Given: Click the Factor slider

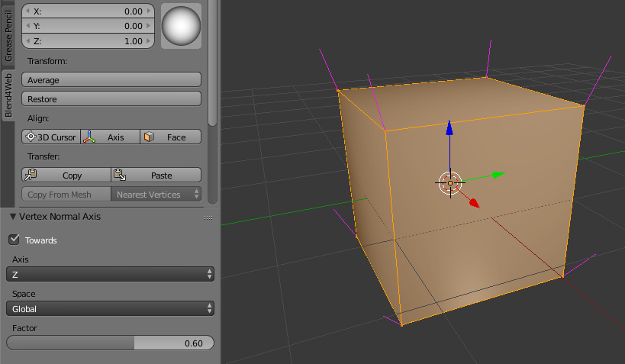Looking at the screenshot, I should [110, 343].
